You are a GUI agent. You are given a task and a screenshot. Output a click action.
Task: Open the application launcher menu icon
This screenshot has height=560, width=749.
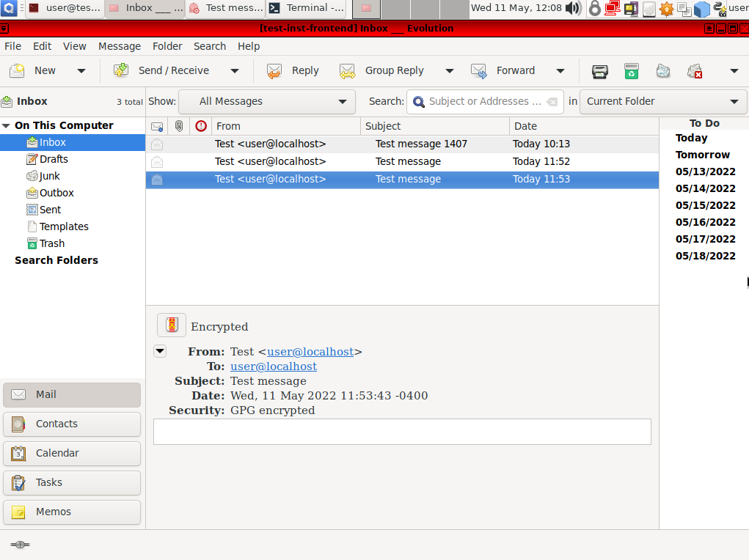(9, 7)
